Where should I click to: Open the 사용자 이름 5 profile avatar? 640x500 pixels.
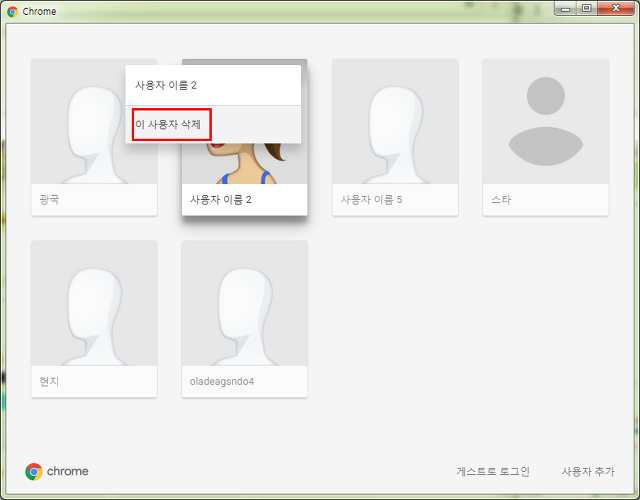[x=395, y=122]
